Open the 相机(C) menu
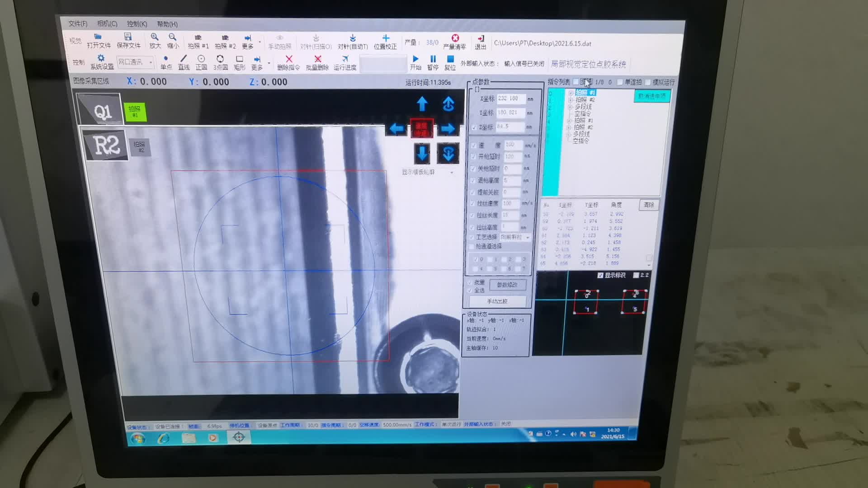Viewport: 868px width, 488px height. [x=107, y=23]
